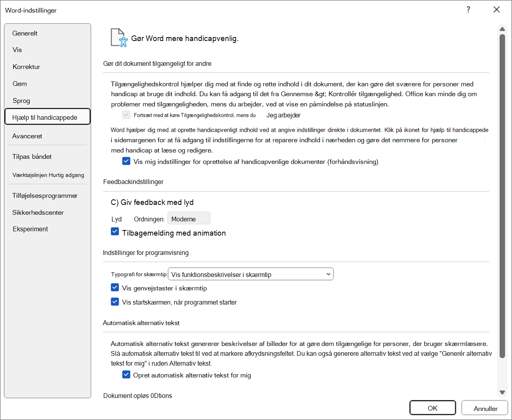Click the vertical scrollbar thumb

tap(502, 196)
